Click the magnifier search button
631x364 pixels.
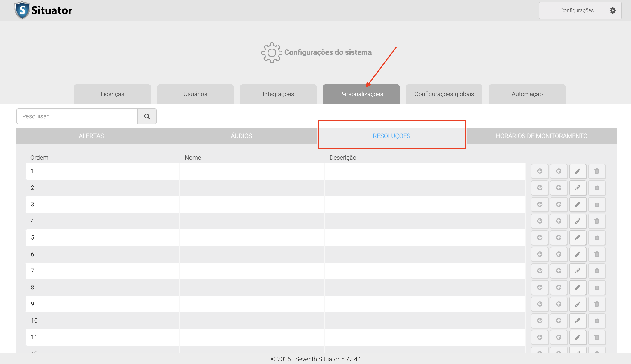click(x=147, y=116)
